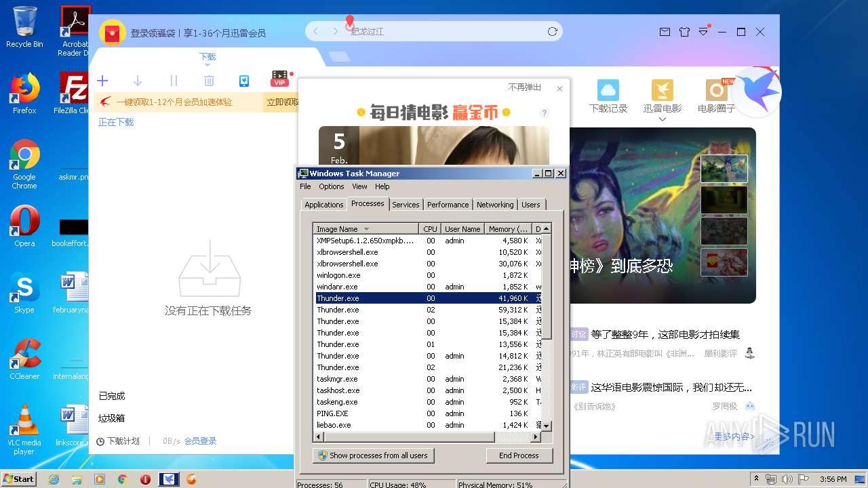Click the new download task plus icon
Viewport: 868px width, 488px height.
[102, 81]
